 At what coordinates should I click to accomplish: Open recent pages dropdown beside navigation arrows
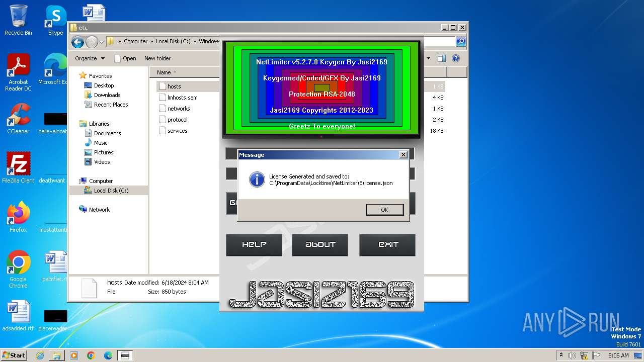[101, 42]
